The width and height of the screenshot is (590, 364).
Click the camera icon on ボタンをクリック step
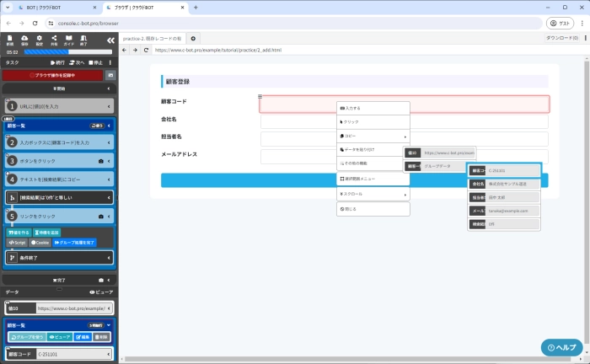point(101,160)
